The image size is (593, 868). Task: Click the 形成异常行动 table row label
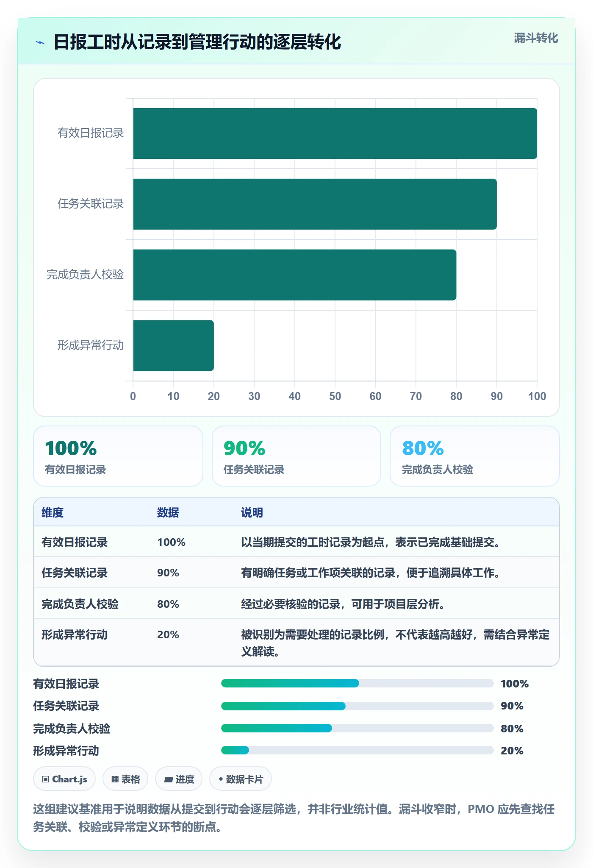(75, 634)
